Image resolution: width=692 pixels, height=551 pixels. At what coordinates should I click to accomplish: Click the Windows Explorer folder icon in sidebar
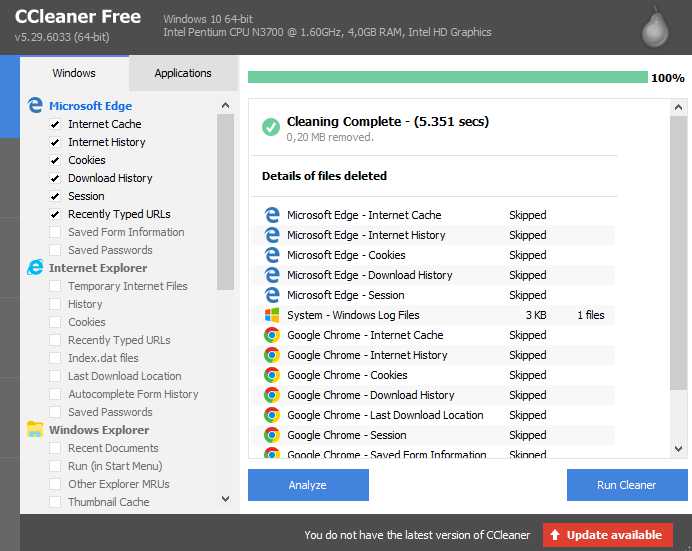click(35, 429)
